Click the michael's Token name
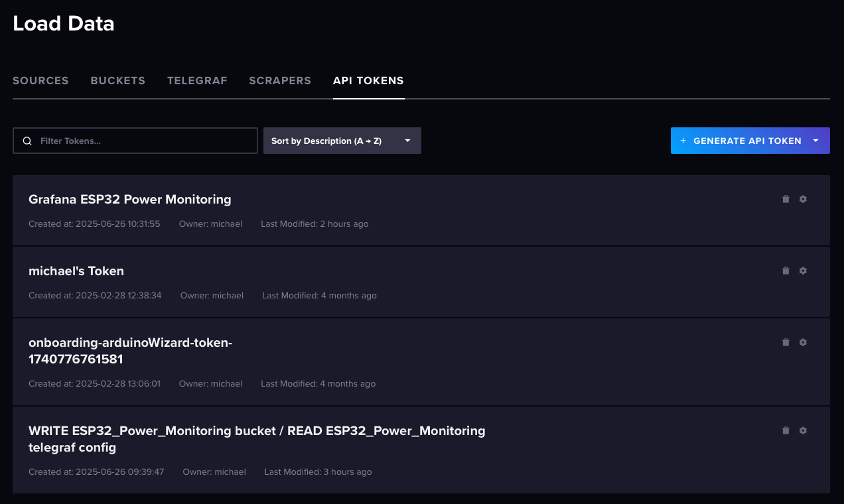 pyautogui.click(x=76, y=271)
